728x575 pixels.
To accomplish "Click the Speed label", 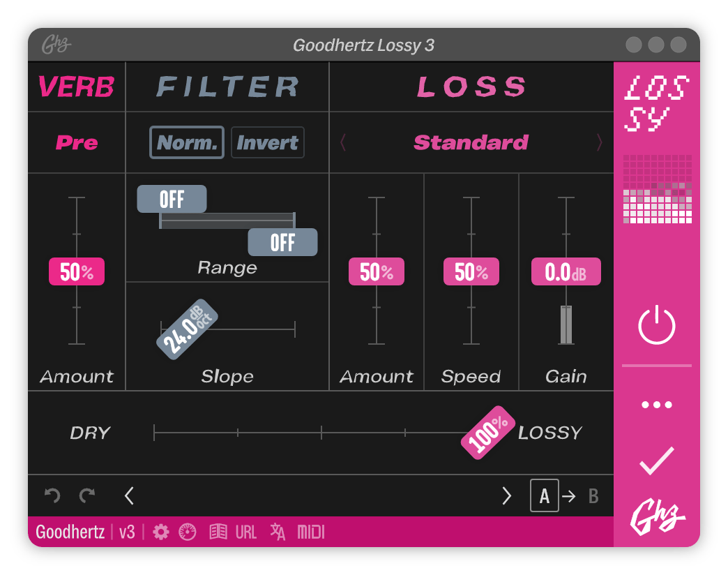I will point(471,376).
